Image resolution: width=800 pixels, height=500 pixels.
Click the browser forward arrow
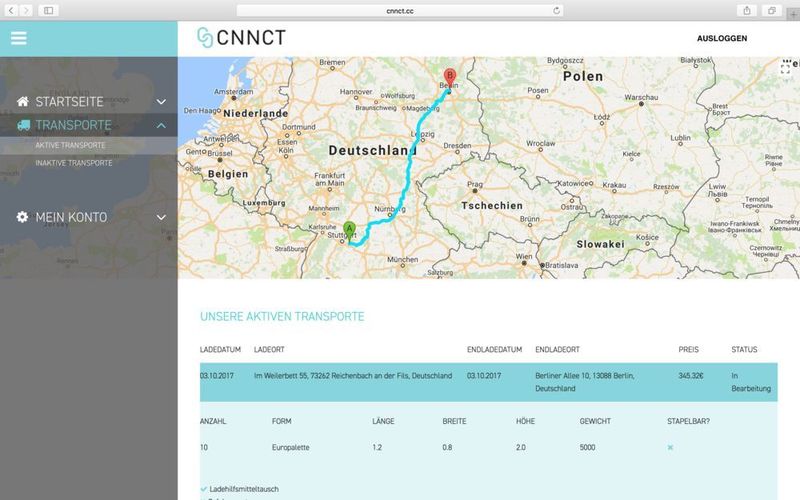(26, 10)
